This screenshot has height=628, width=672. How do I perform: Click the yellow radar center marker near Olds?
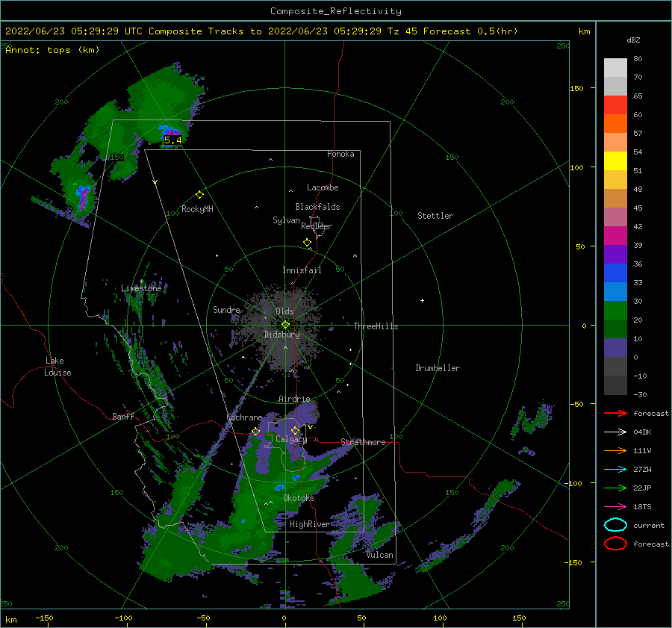285,325
